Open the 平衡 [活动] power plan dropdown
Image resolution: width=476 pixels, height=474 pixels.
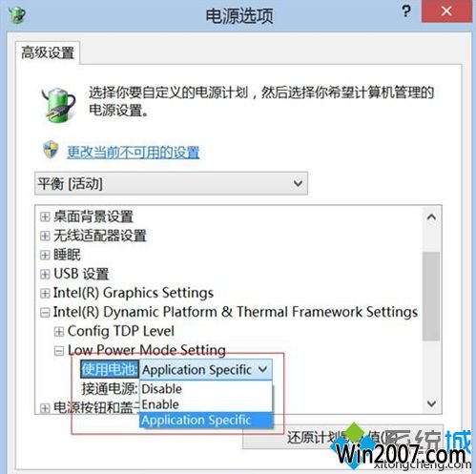171,183
